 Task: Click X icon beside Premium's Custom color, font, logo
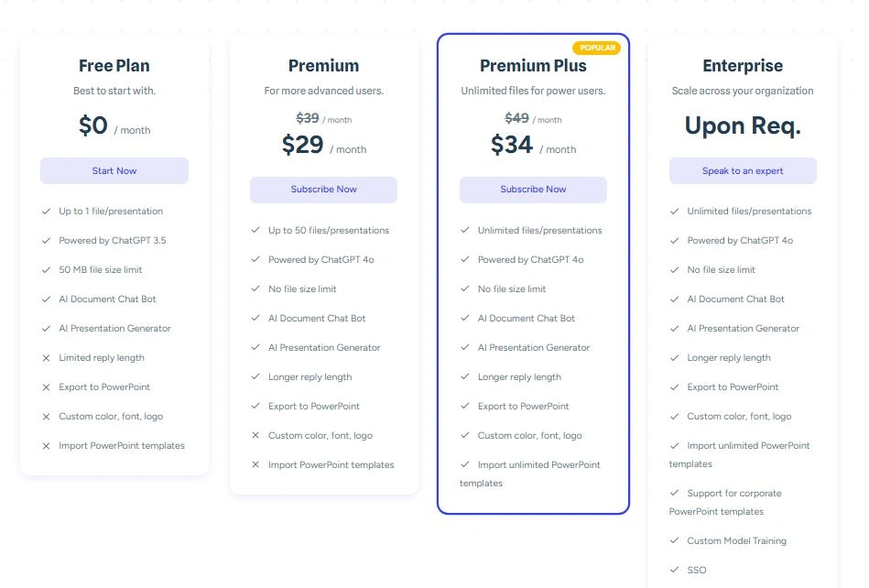click(255, 436)
